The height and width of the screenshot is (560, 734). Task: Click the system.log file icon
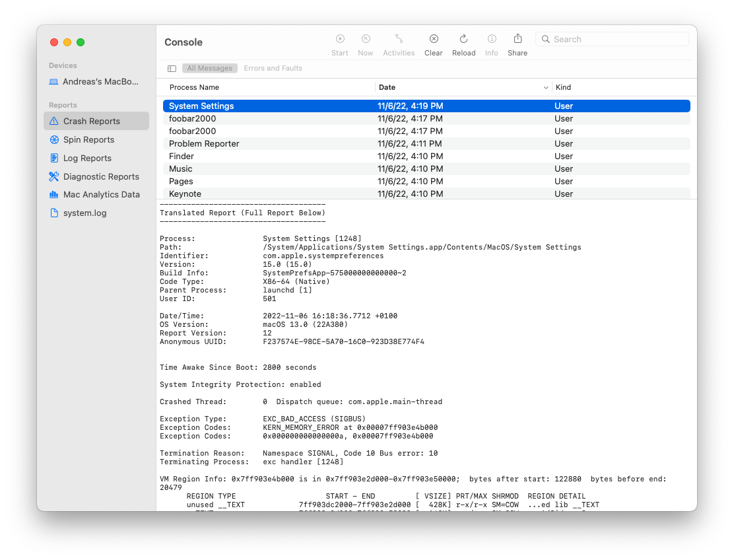(x=54, y=213)
